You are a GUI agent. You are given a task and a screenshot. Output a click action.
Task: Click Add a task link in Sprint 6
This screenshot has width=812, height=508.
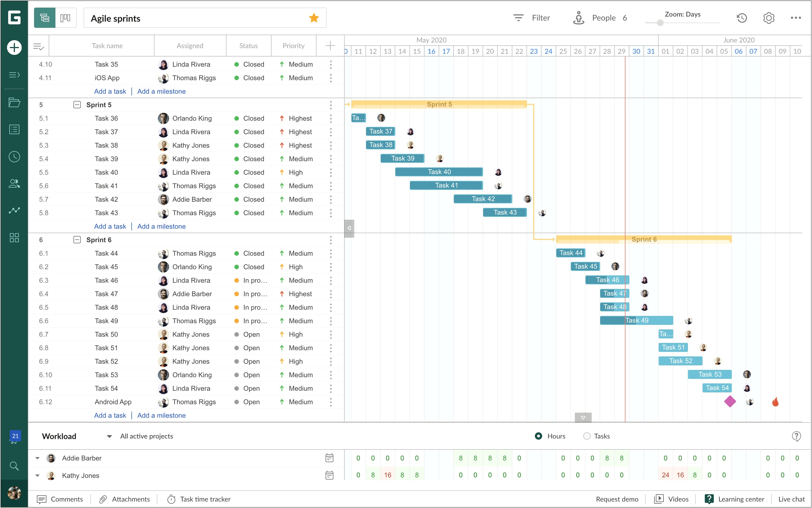pyautogui.click(x=109, y=415)
